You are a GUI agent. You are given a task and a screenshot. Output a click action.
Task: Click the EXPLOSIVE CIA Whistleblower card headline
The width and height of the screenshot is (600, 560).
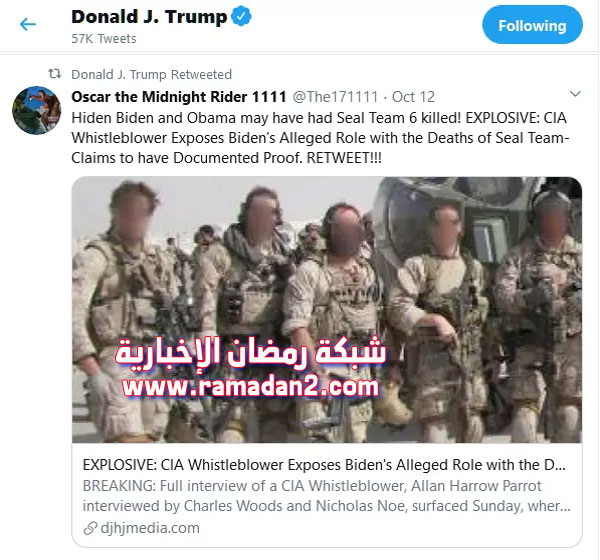(x=324, y=465)
